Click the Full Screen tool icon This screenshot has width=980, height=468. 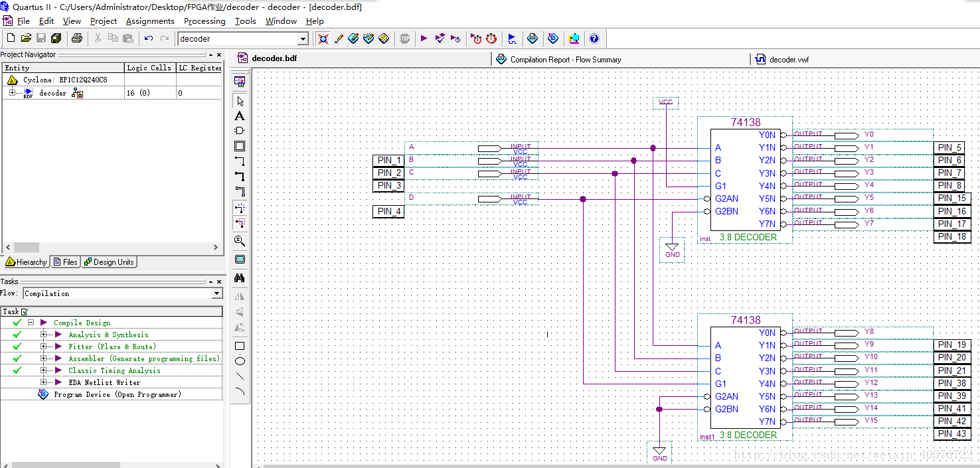[240, 260]
